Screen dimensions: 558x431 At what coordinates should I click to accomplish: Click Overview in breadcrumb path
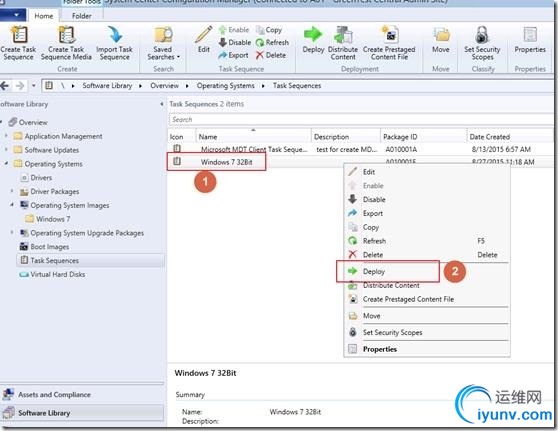click(164, 86)
